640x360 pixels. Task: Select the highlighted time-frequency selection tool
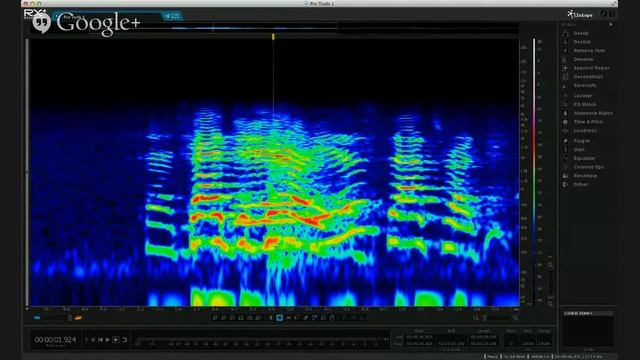[x=280, y=318]
